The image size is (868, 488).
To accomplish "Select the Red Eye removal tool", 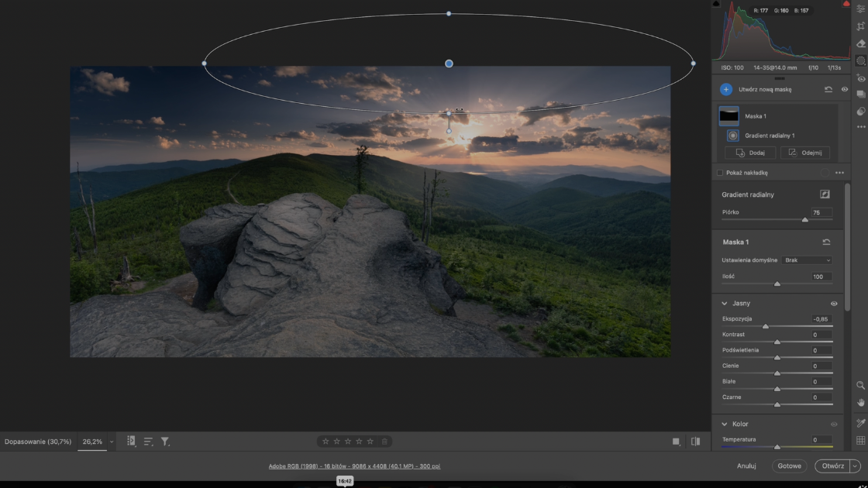I will point(861,78).
